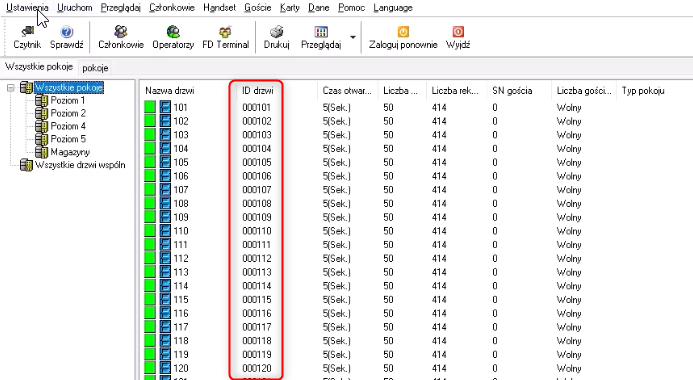
Task: Sort by ID drzwi column header
Action: pos(258,91)
